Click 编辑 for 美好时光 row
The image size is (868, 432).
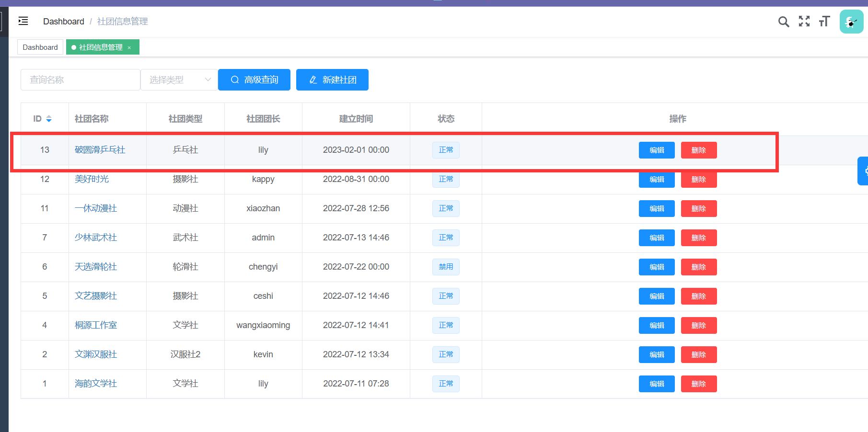[656, 180]
